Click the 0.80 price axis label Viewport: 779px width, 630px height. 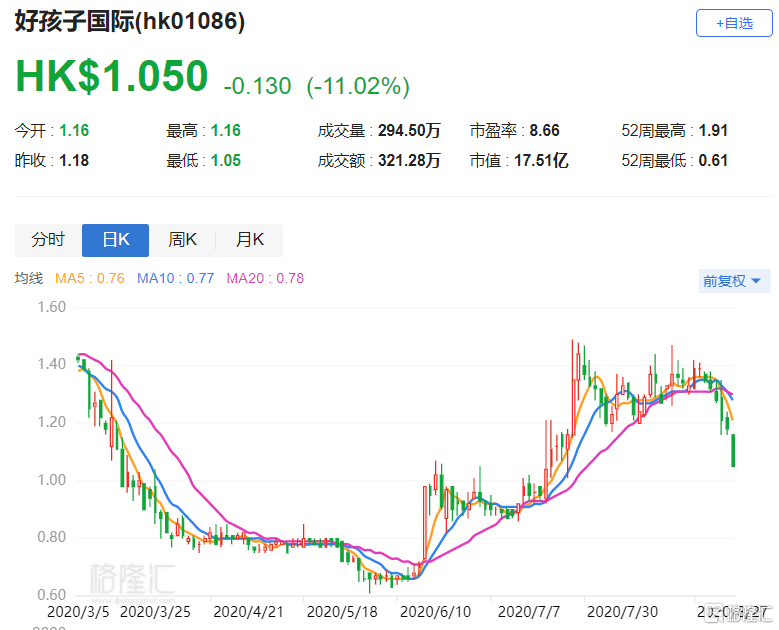[52, 537]
